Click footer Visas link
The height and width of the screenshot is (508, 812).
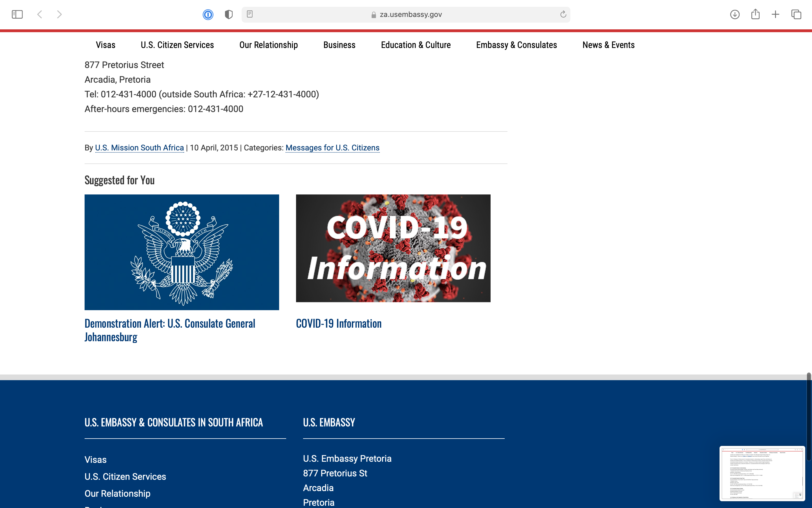click(95, 460)
